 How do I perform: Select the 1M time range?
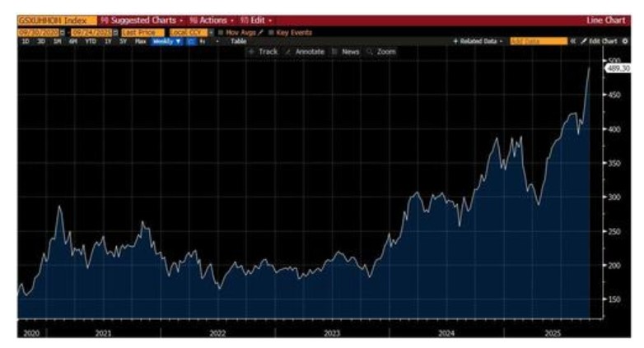58,41
